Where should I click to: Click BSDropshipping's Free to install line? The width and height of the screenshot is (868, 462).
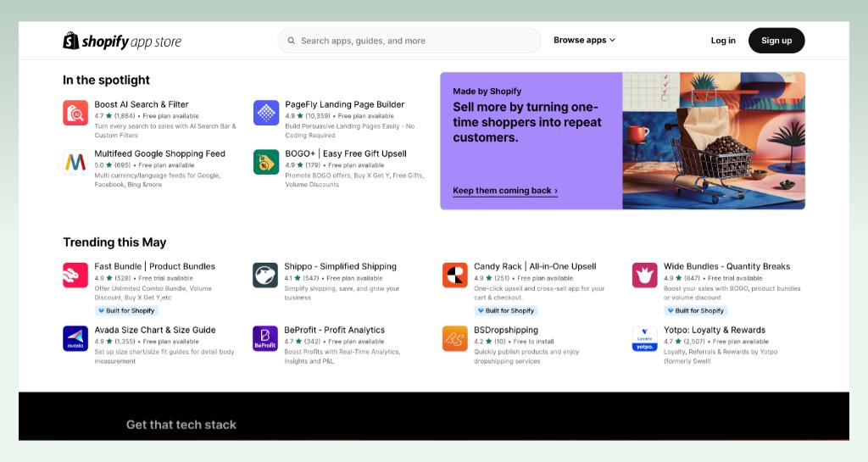click(x=514, y=342)
